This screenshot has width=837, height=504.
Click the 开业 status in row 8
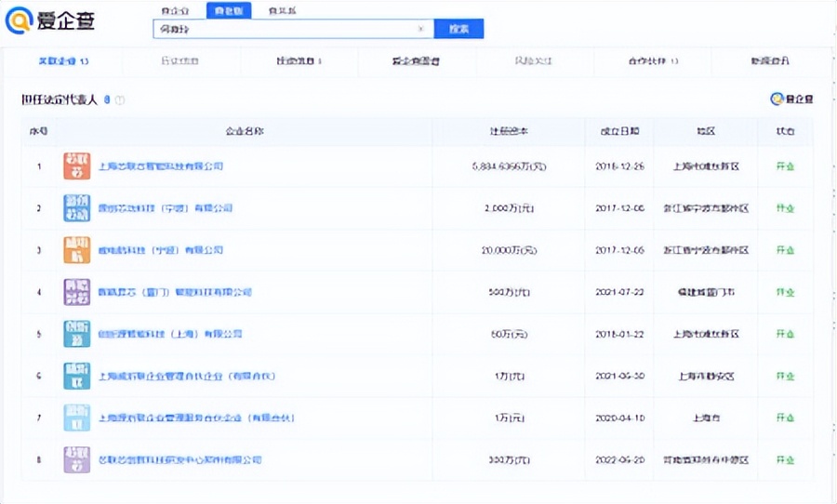(785, 459)
